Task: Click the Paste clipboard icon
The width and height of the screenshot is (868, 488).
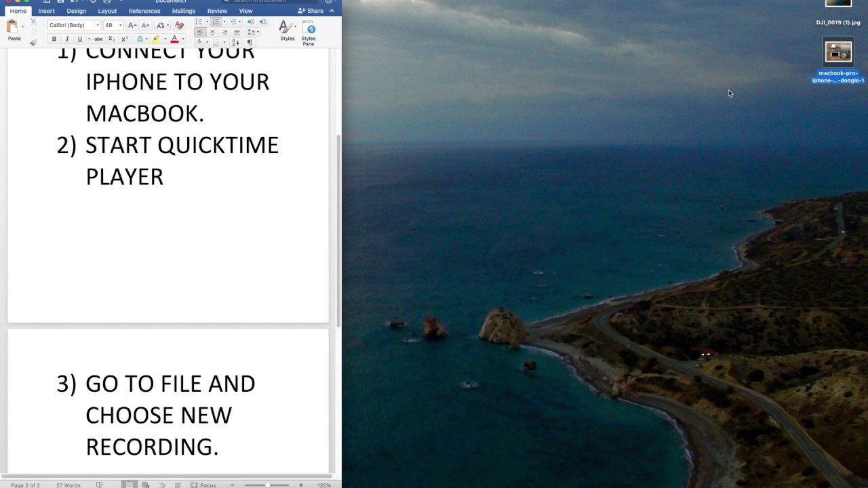Action: [12, 27]
